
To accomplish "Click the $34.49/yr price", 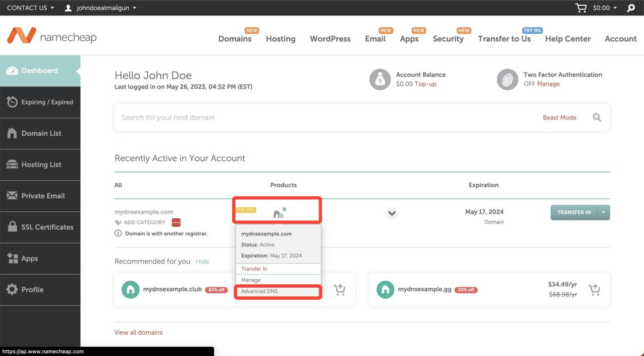I will coord(562,284).
